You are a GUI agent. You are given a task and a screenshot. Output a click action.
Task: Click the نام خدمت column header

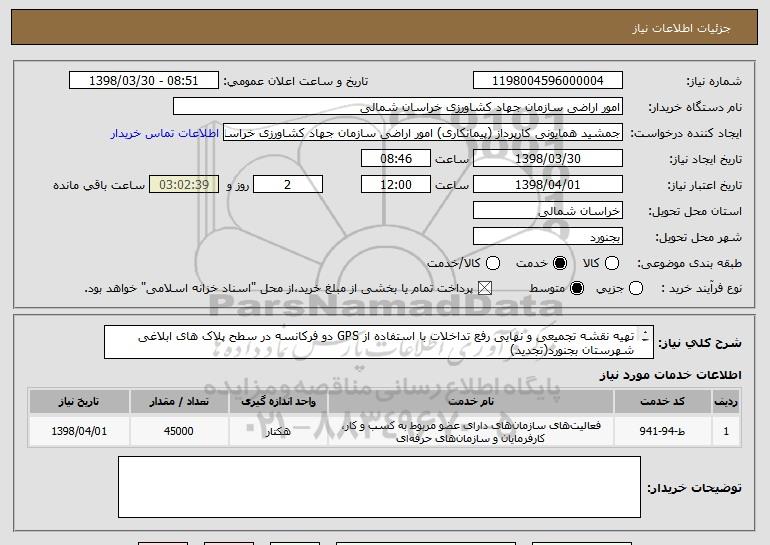coord(470,402)
